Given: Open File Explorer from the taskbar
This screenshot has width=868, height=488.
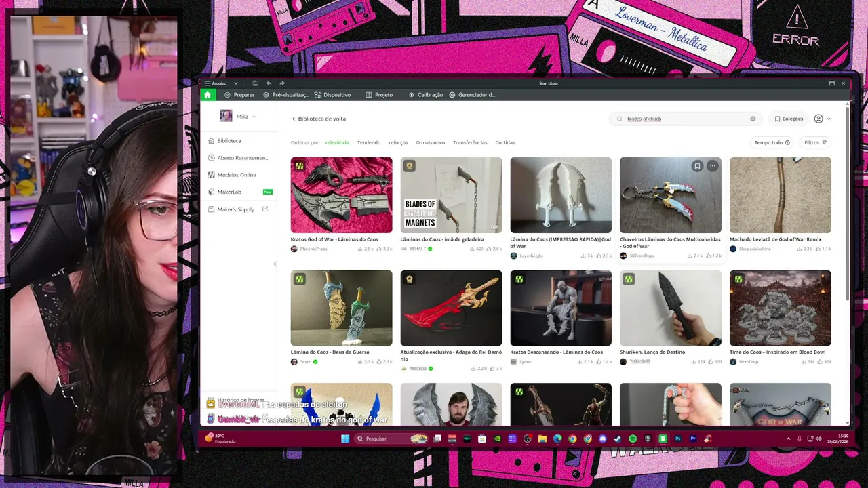Looking at the screenshot, I should (x=542, y=439).
